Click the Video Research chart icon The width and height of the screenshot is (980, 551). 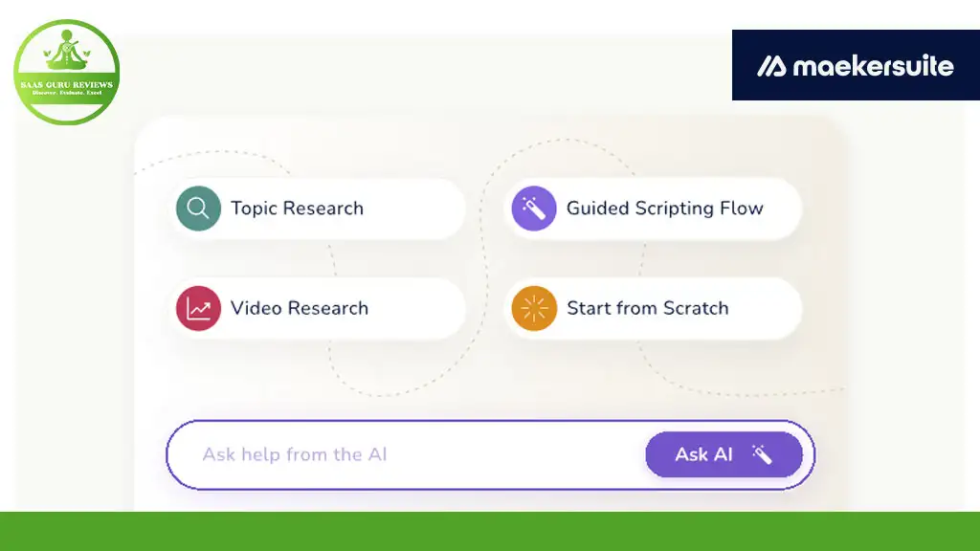[x=198, y=308]
